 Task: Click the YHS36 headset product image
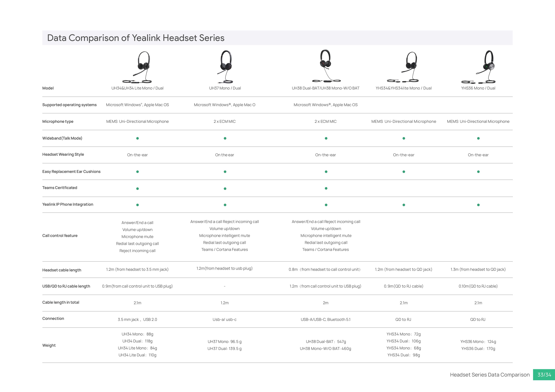[478, 67]
